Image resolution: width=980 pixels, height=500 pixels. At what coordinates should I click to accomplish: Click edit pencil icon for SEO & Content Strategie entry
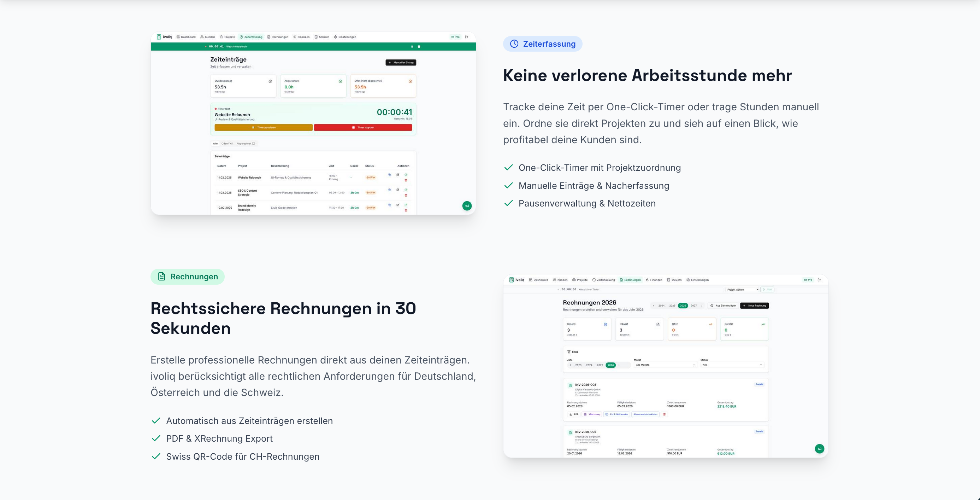397,190
